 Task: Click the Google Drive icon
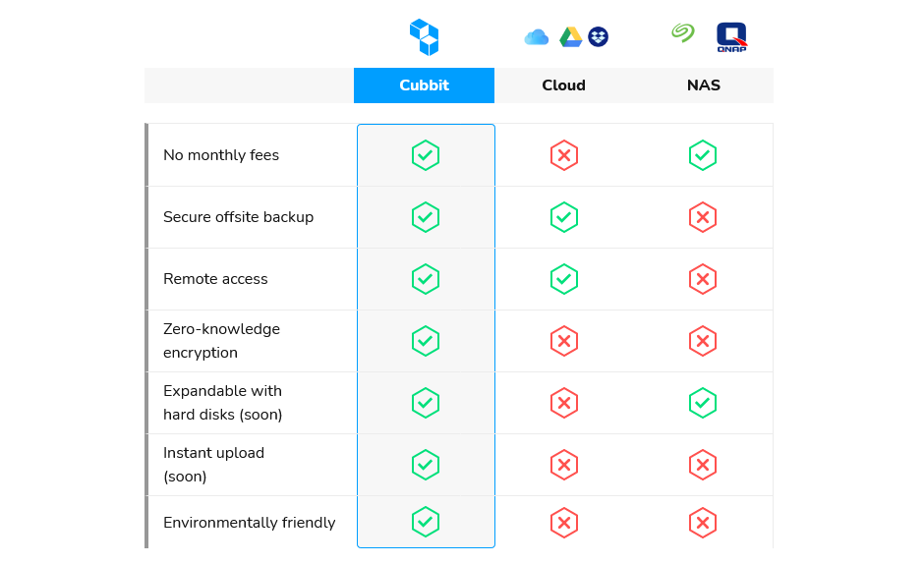570,37
